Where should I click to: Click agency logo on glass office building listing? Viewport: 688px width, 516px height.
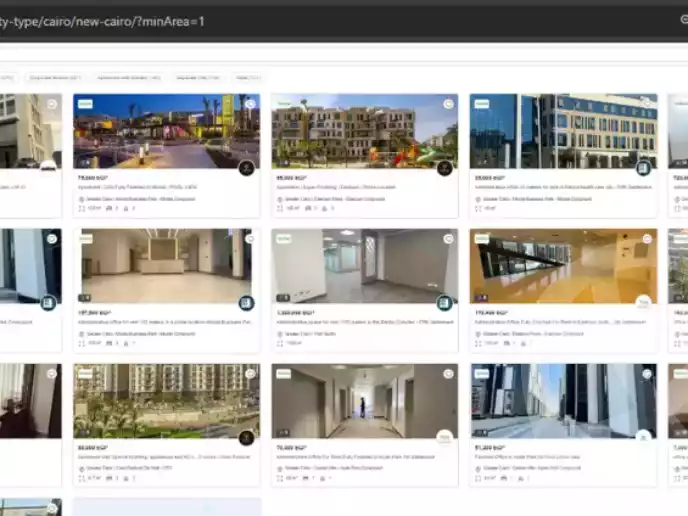[x=644, y=168]
